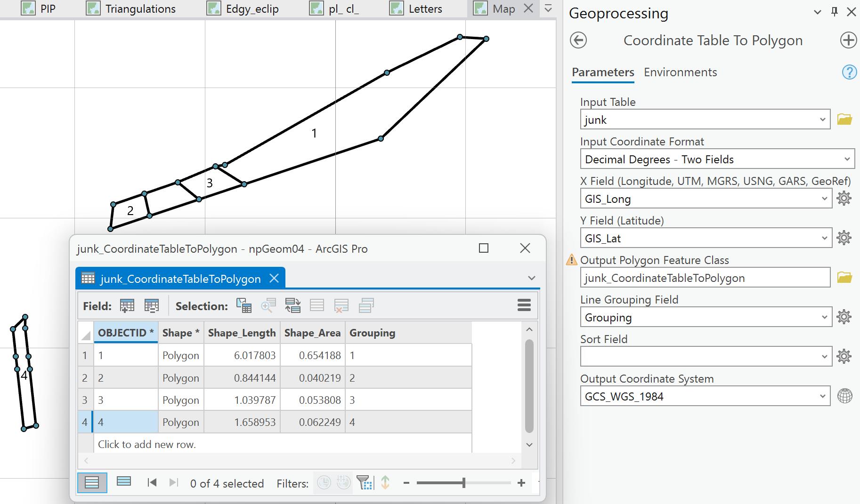This screenshot has width=860, height=504.
Task: Switch to the Environments tab
Action: point(680,72)
